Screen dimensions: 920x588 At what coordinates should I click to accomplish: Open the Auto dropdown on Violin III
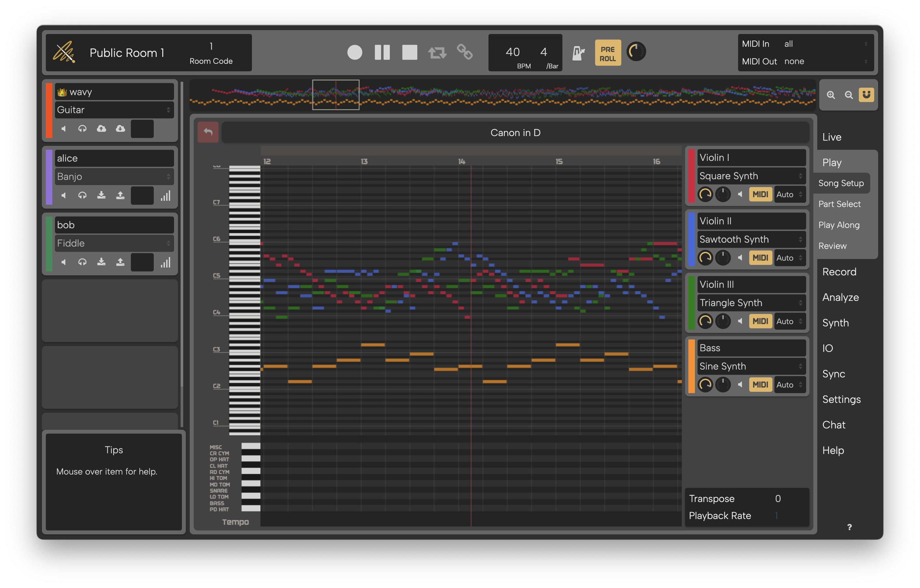pyautogui.click(x=789, y=321)
